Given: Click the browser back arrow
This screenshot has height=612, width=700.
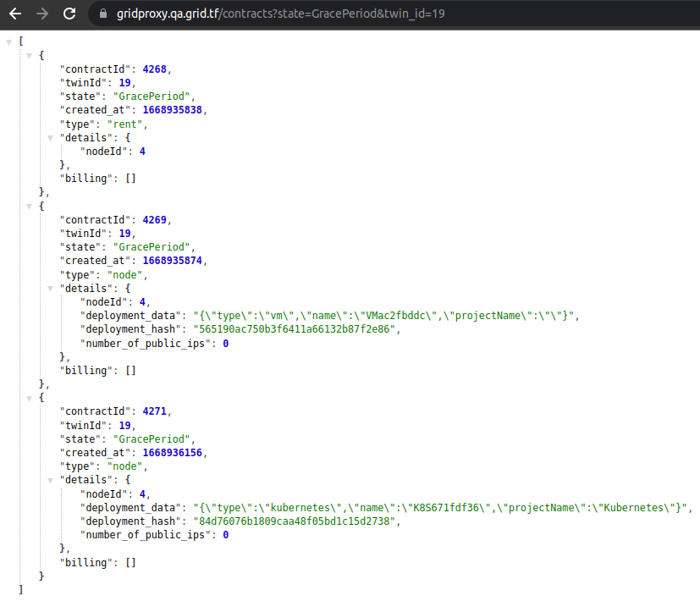Looking at the screenshot, I should pyautogui.click(x=15, y=14).
